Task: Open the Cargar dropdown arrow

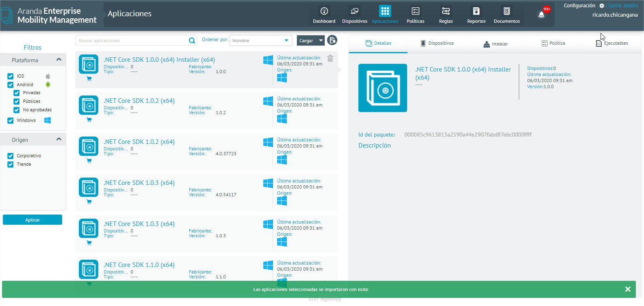Action: [x=321, y=41]
